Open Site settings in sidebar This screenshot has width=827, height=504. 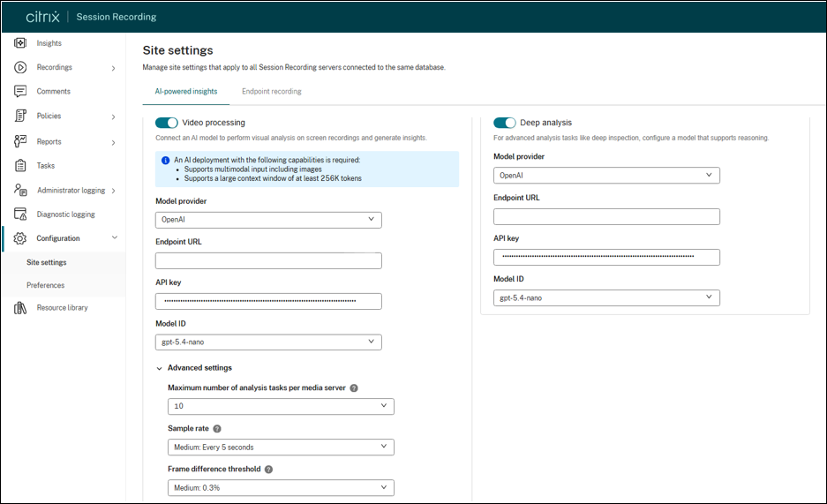(47, 262)
